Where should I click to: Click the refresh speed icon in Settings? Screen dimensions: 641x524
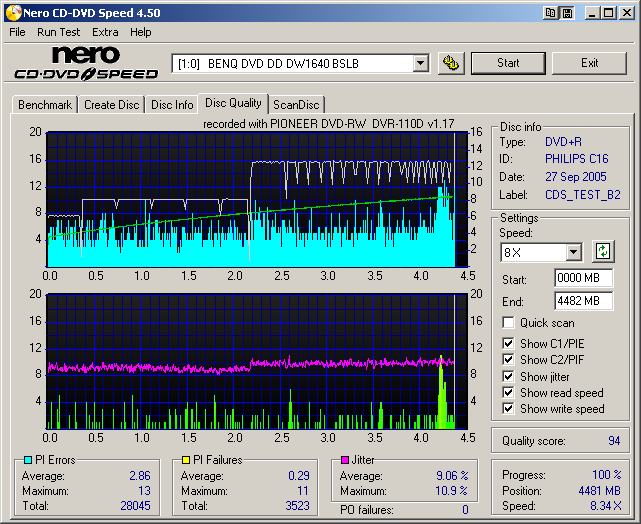(603, 251)
